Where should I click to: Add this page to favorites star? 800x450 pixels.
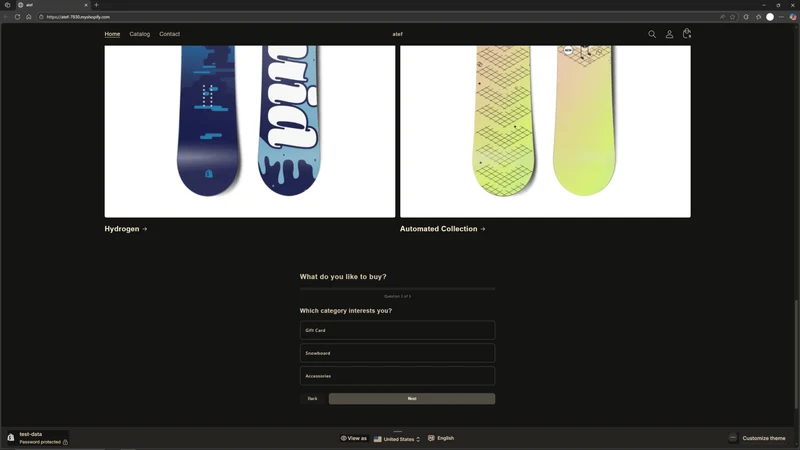733,17
